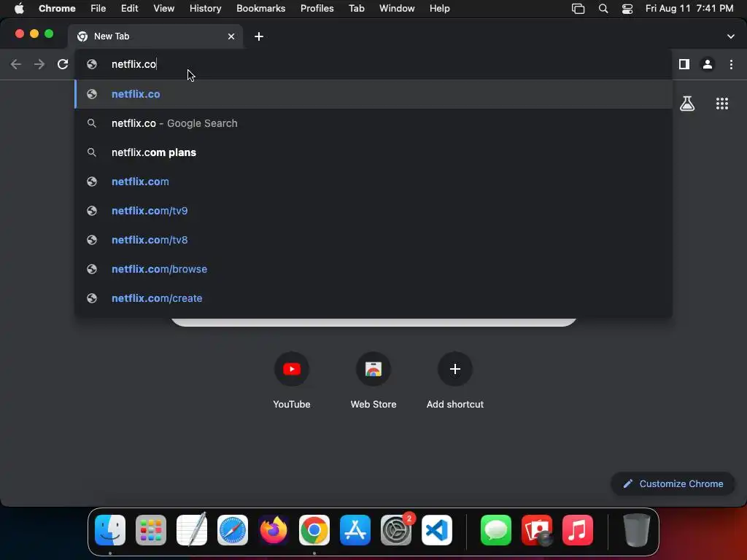Screen dimensions: 747x560
Task: Choose the netflix.com plans search suggestion
Action: [373, 152]
